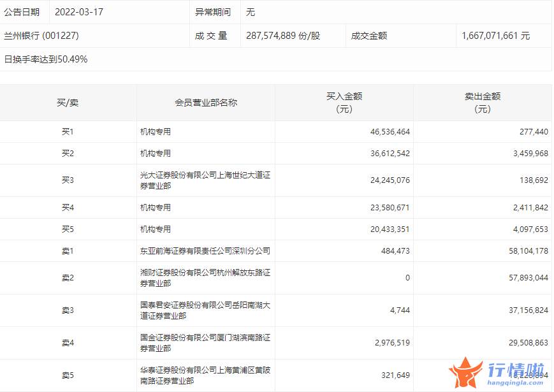Select the buy amount 46,536,464
This screenshot has width=554, height=392.
[x=390, y=132]
